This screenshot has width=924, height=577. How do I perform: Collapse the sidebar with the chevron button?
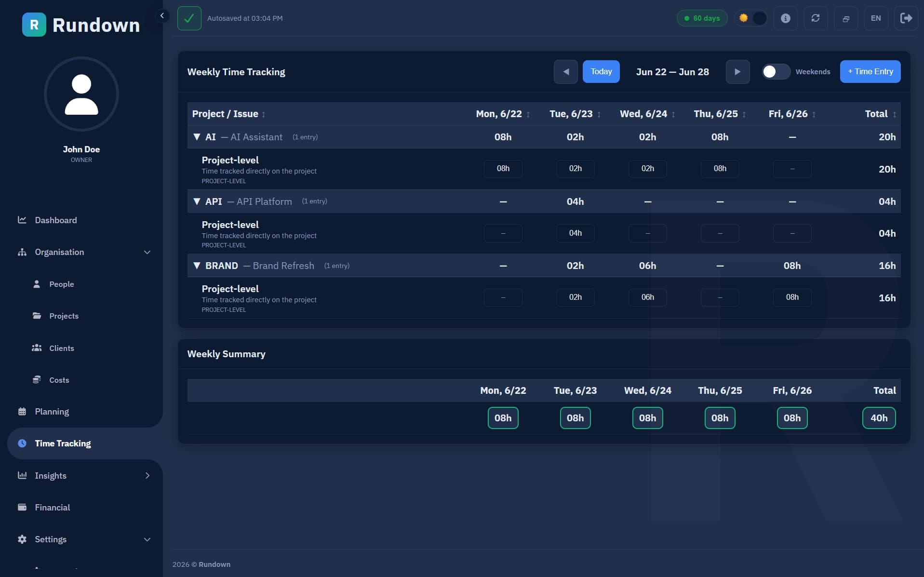(x=162, y=16)
